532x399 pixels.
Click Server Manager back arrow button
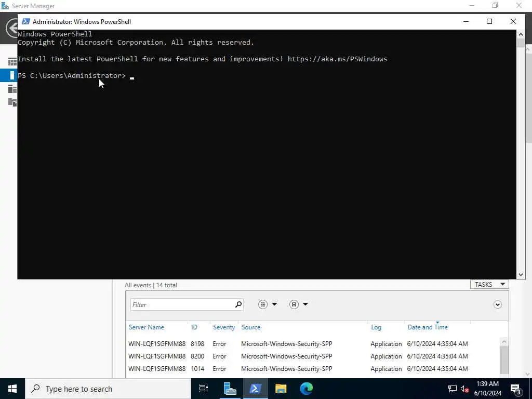(12, 28)
